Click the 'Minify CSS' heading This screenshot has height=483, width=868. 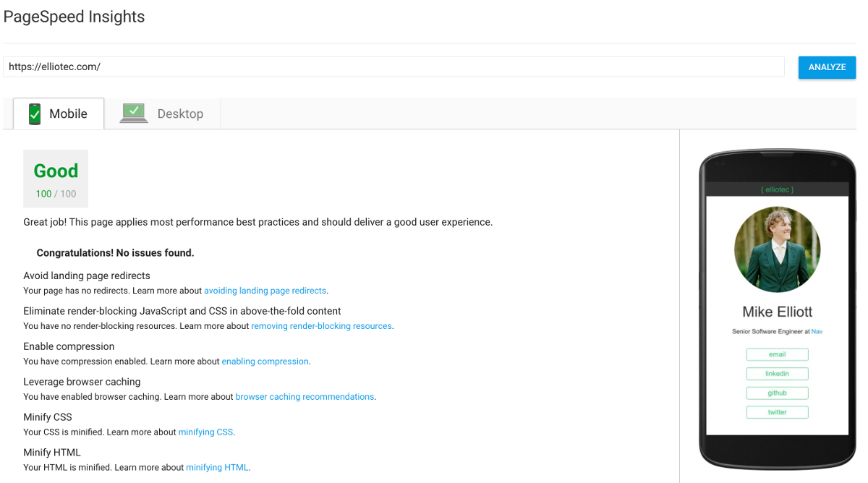[x=48, y=417]
